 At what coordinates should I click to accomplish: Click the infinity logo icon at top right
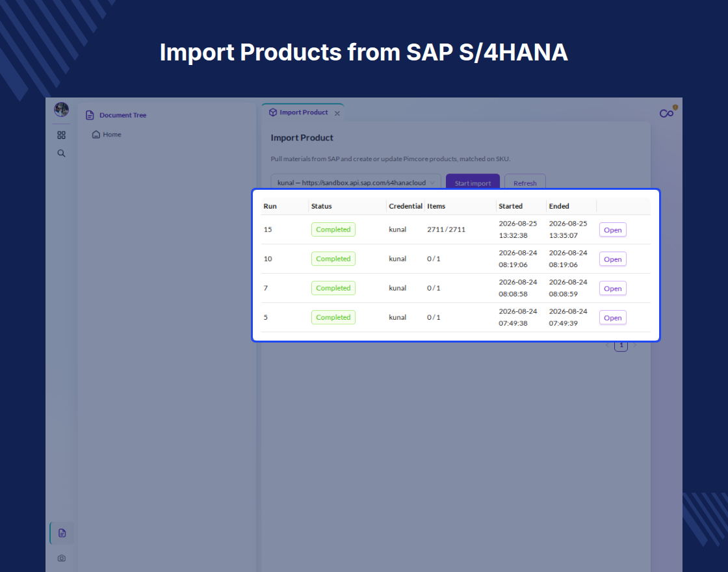click(667, 113)
